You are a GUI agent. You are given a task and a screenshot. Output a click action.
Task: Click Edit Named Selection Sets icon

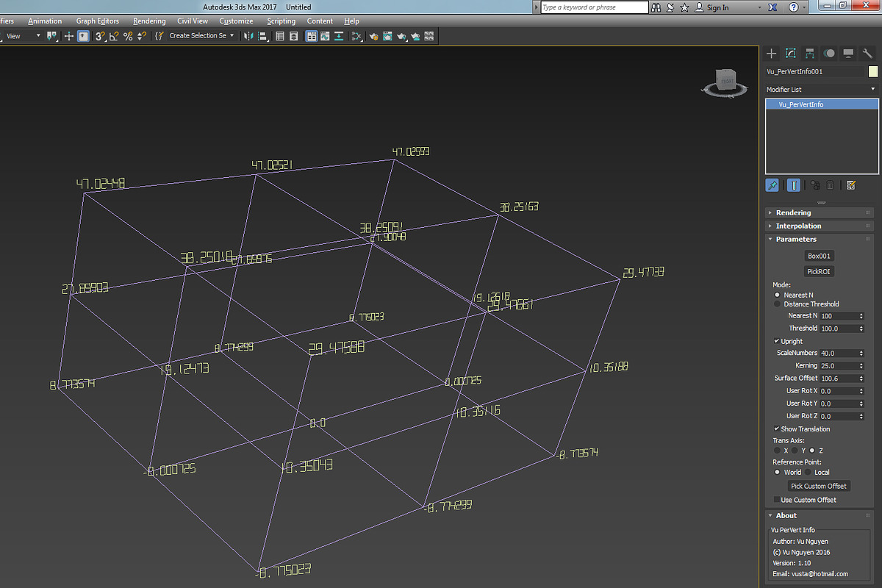[x=159, y=35]
